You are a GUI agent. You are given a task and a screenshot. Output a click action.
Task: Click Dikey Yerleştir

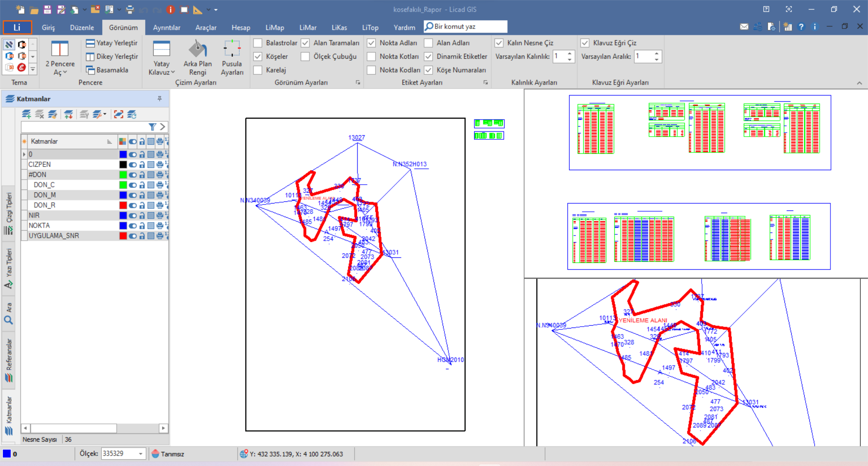point(112,57)
